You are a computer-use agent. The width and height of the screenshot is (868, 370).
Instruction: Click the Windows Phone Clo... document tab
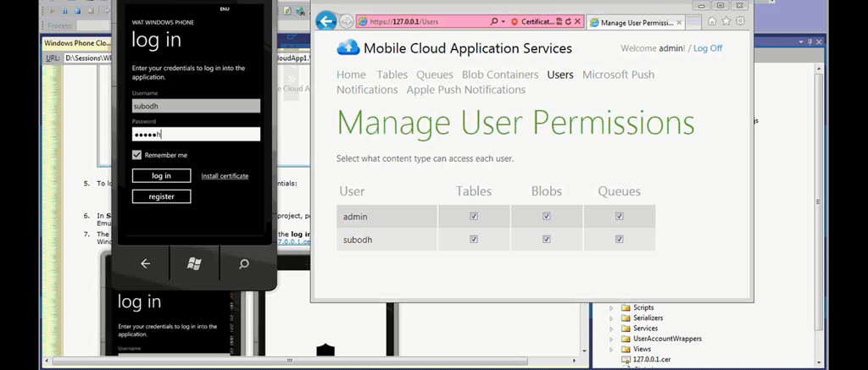[x=77, y=42]
